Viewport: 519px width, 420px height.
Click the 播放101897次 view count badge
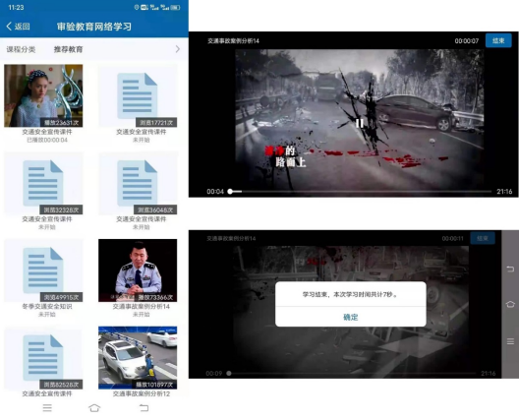coord(154,385)
